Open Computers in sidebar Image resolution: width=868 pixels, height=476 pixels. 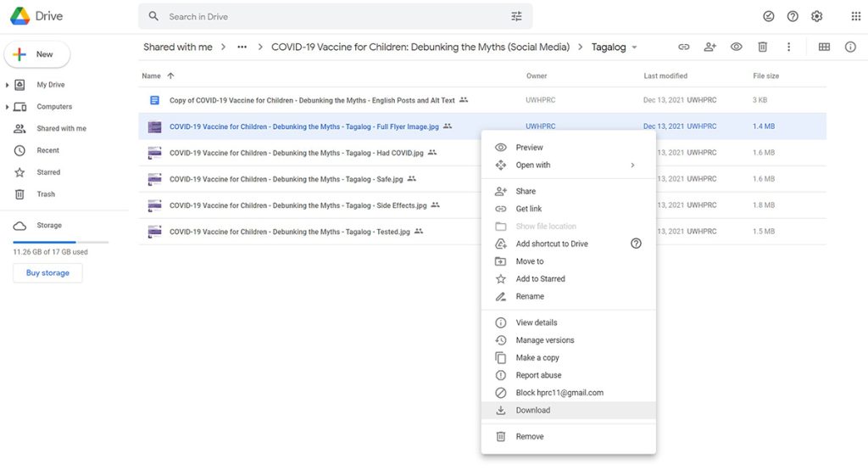click(54, 106)
